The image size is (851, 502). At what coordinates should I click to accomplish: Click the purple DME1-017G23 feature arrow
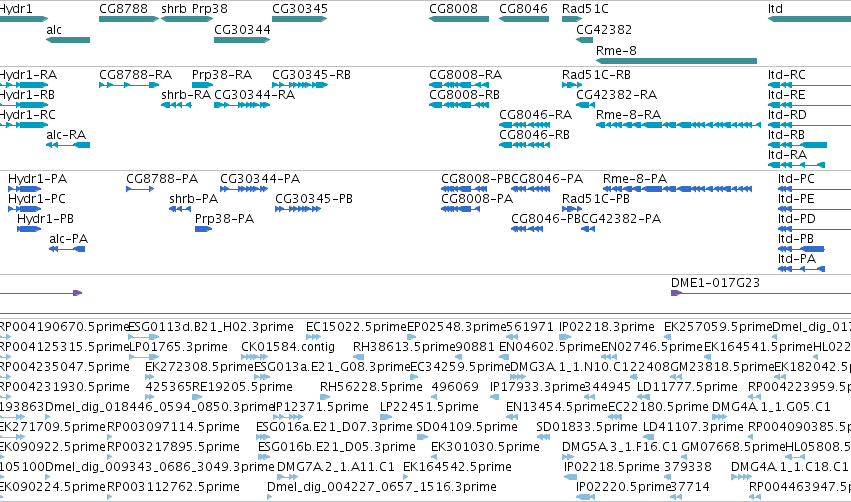click(676, 294)
